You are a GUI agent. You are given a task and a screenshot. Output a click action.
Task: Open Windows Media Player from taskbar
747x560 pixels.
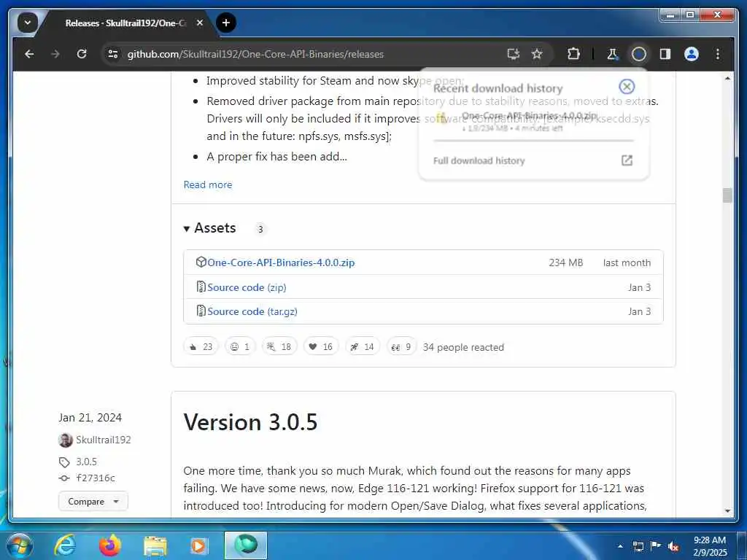pos(198,546)
